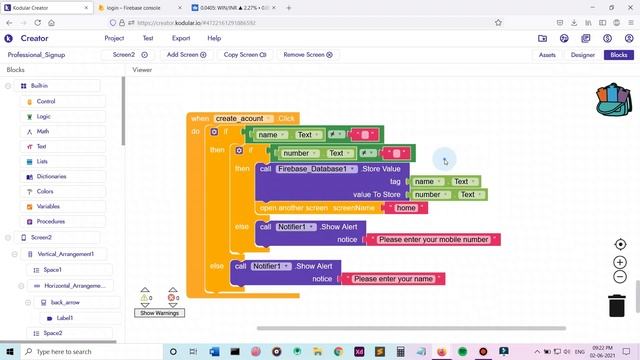Collapse the Built-in blocks section
The height and width of the screenshot is (360, 640).
[x=8, y=86]
